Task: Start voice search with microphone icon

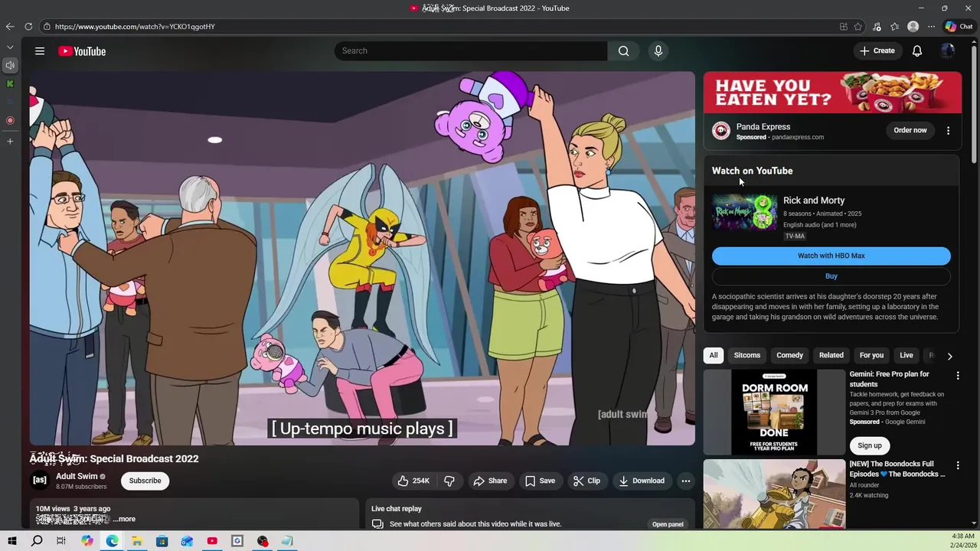Action: click(x=658, y=51)
